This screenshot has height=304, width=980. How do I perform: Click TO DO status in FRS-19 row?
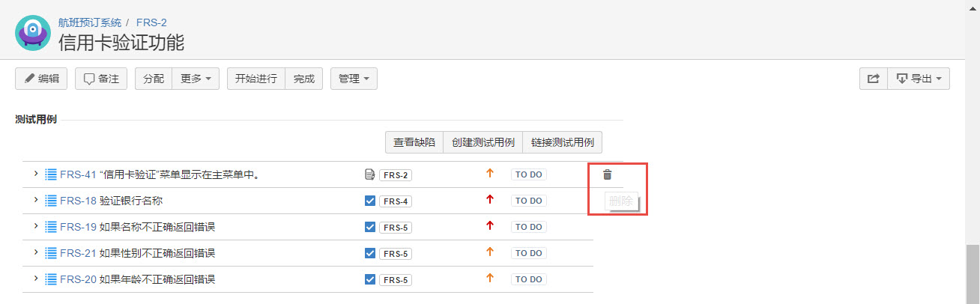point(529,227)
